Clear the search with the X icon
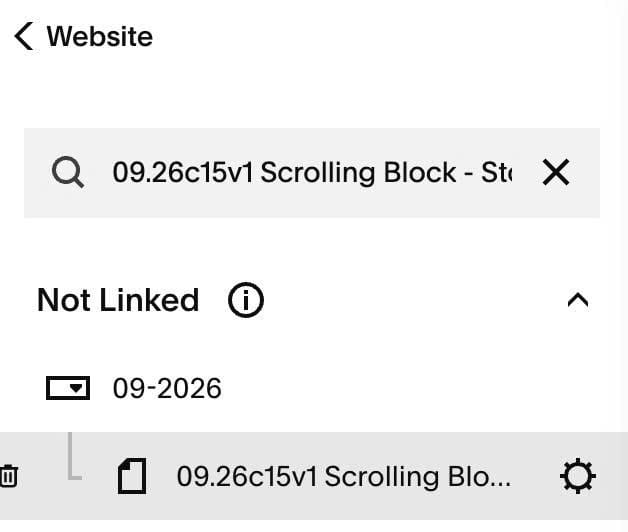Viewport: 628px width, 532px height. click(x=556, y=172)
